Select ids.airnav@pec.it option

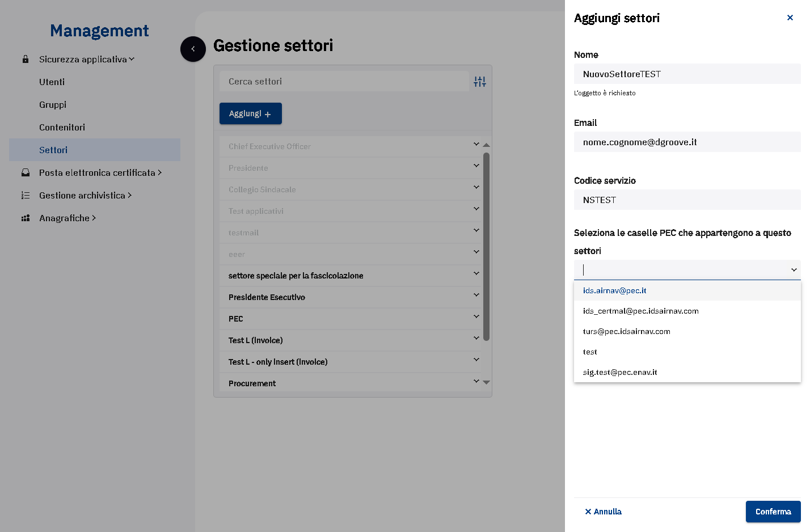tap(687, 290)
